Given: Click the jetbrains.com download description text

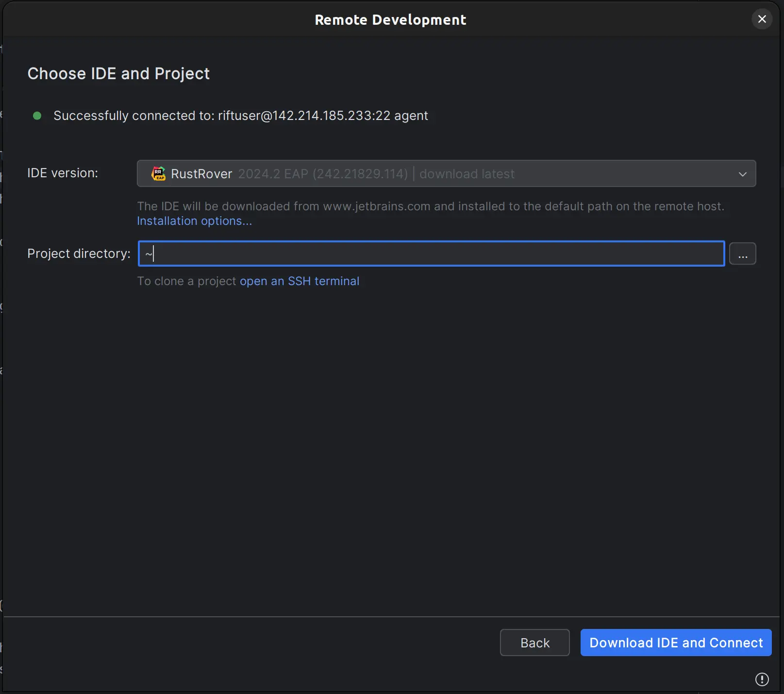Looking at the screenshot, I should coord(430,206).
